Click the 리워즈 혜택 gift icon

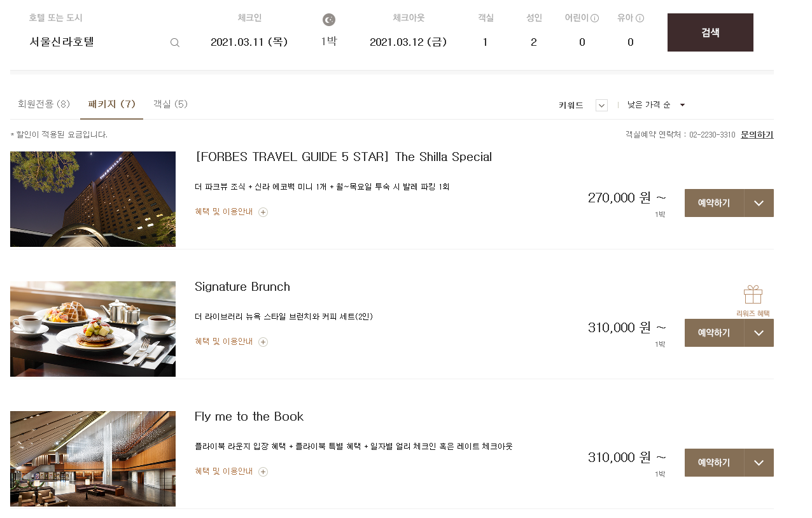(x=753, y=301)
